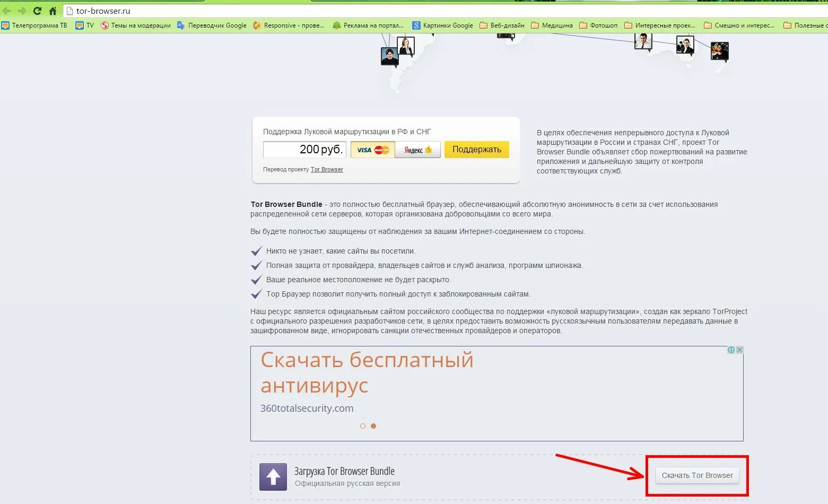This screenshot has width=828, height=504.
Task: Open the Responsive - прове... bookmark
Action: point(289,25)
